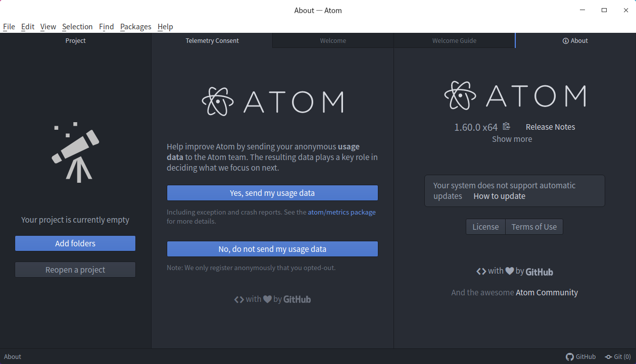636x364 pixels.
Task: Click the Atom logo in About pane
Action: [x=515, y=95]
